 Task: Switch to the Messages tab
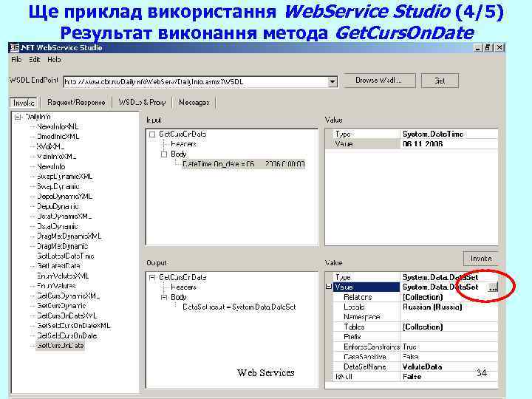[194, 103]
